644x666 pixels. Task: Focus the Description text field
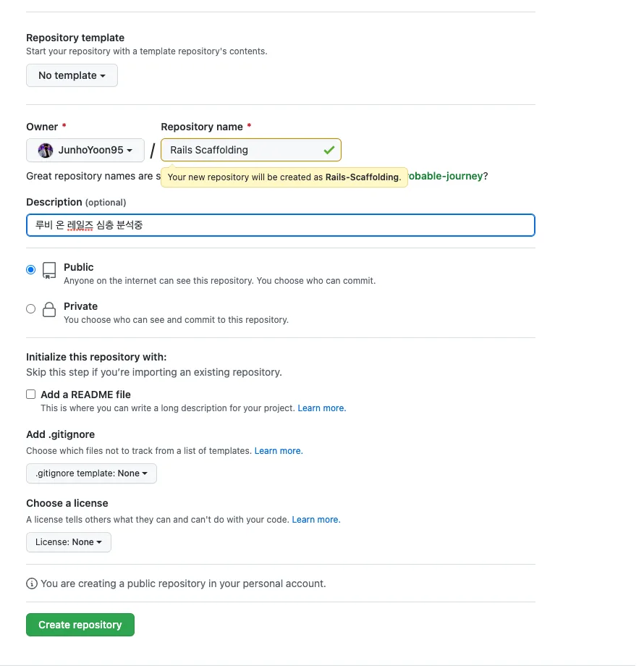281,225
